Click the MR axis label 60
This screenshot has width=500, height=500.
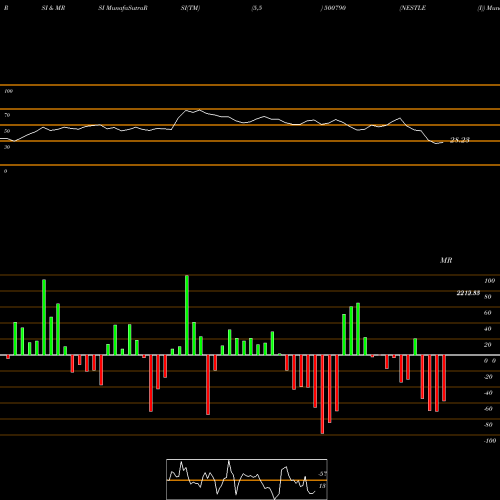tap(488, 313)
